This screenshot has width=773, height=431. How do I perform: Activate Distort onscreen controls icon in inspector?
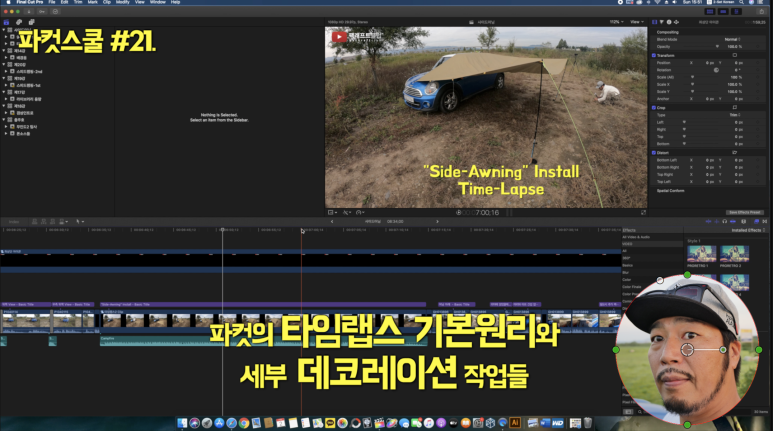click(735, 153)
